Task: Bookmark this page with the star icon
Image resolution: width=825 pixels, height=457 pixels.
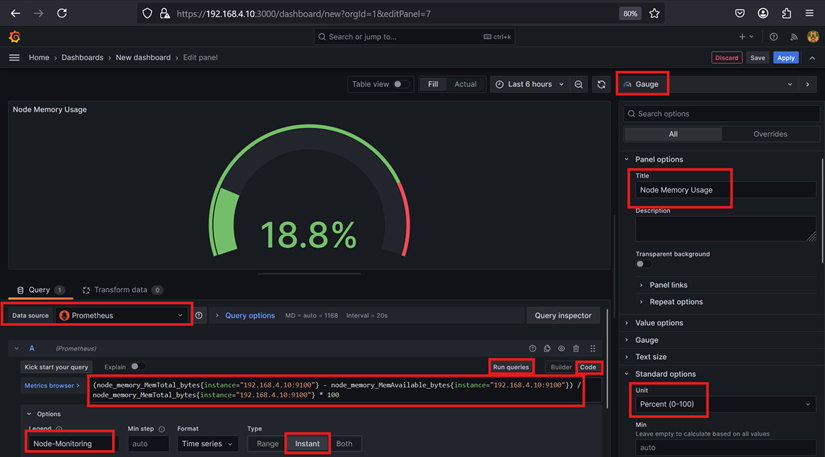Action: pyautogui.click(x=654, y=14)
